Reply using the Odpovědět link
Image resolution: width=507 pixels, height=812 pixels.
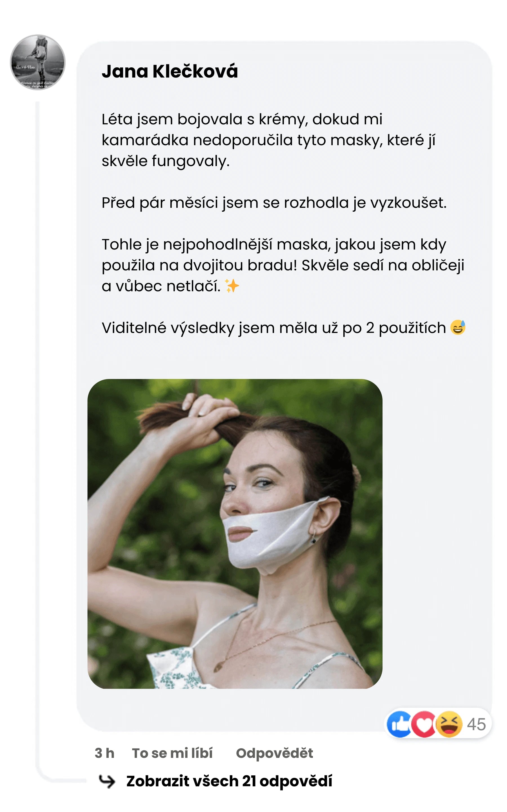tap(274, 753)
